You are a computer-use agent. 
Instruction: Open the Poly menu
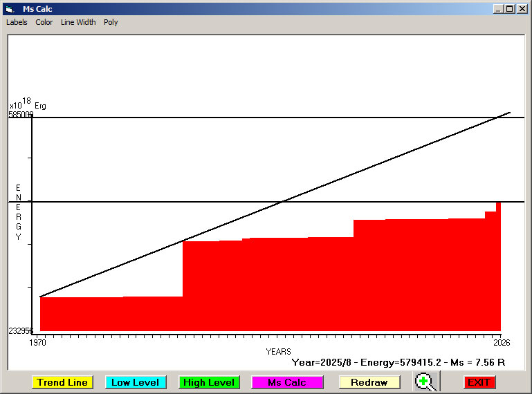tap(111, 22)
